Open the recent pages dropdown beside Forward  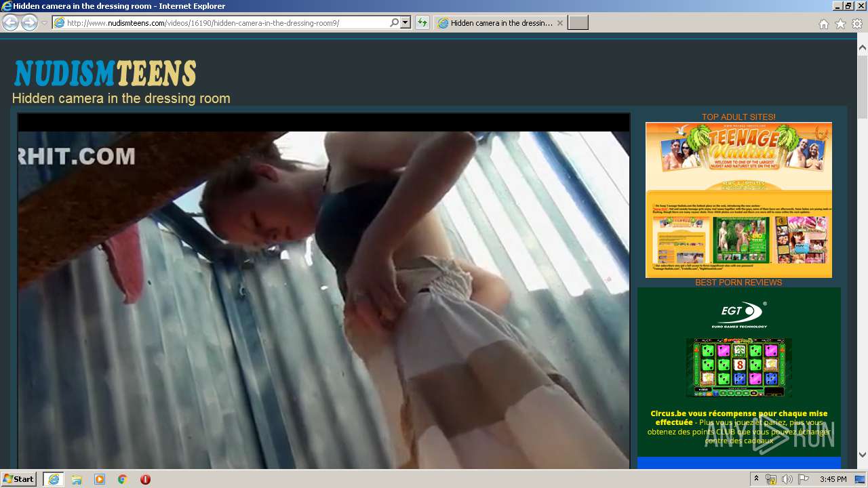click(x=44, y=23)
